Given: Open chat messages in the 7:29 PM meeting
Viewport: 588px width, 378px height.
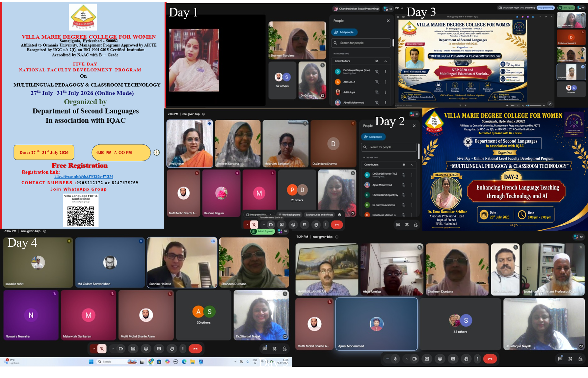Looking at the screenshot, I should coord(560,359).
